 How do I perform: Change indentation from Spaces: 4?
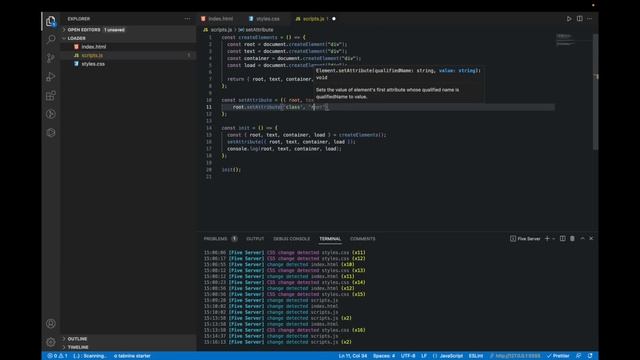tap(384, 356)
